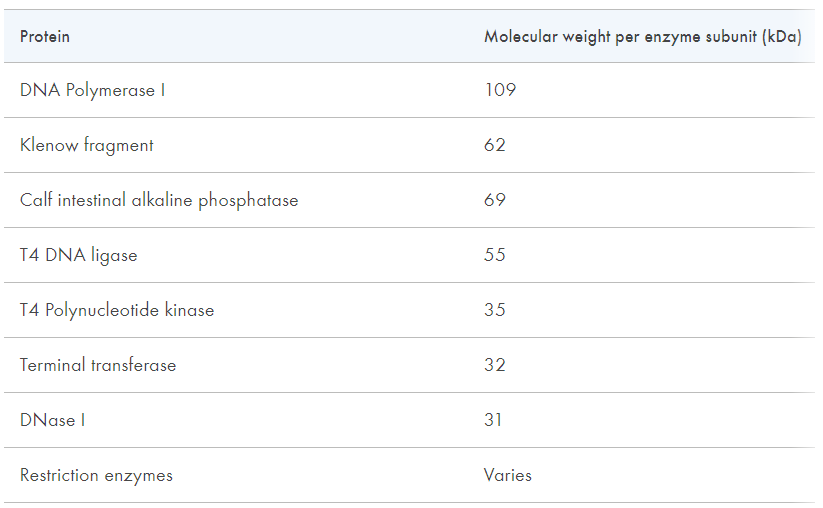
Task: Click the value 35 for Polynucleotide kinase
Action: tap(494, 310)
